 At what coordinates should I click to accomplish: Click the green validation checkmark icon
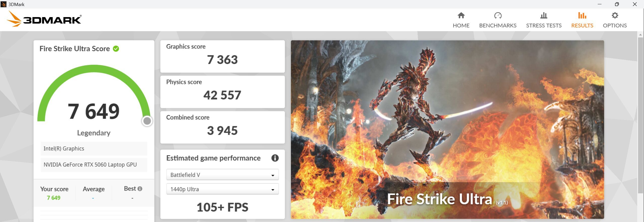click(x=116, y=49)
